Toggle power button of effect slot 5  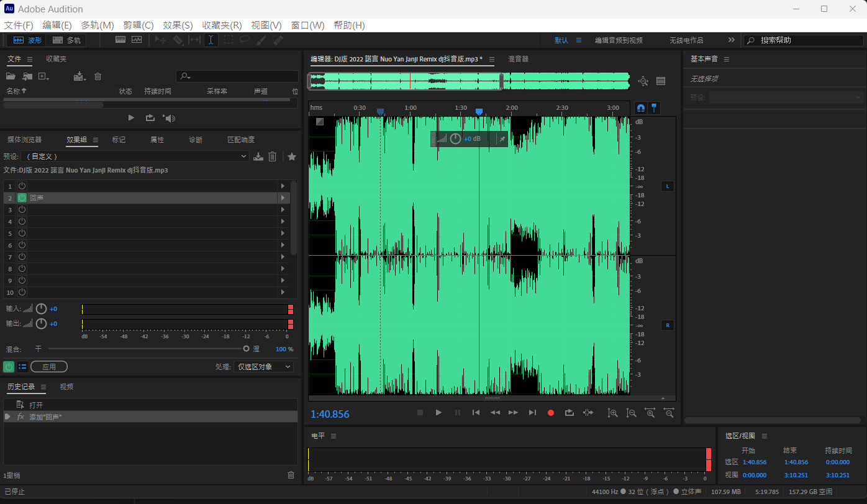point(22,233)
